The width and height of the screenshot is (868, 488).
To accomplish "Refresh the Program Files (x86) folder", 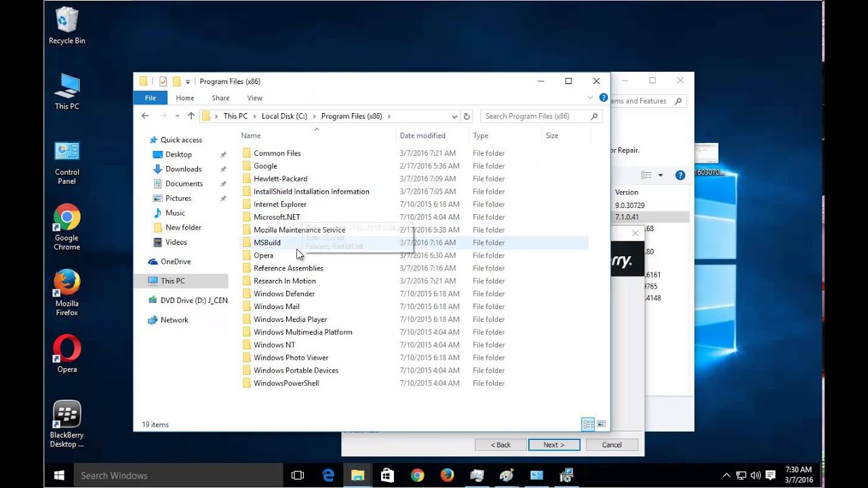I will click(x=467, y=116).
